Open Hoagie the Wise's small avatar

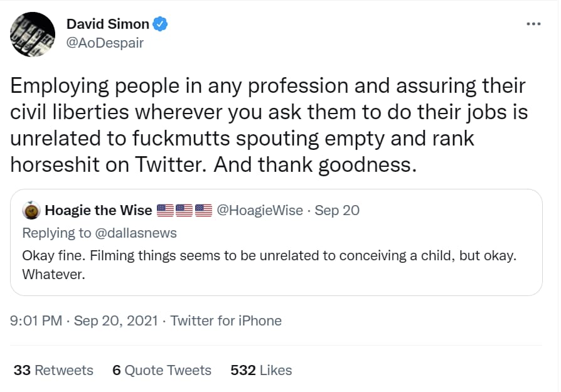click(x=31, y=210)
